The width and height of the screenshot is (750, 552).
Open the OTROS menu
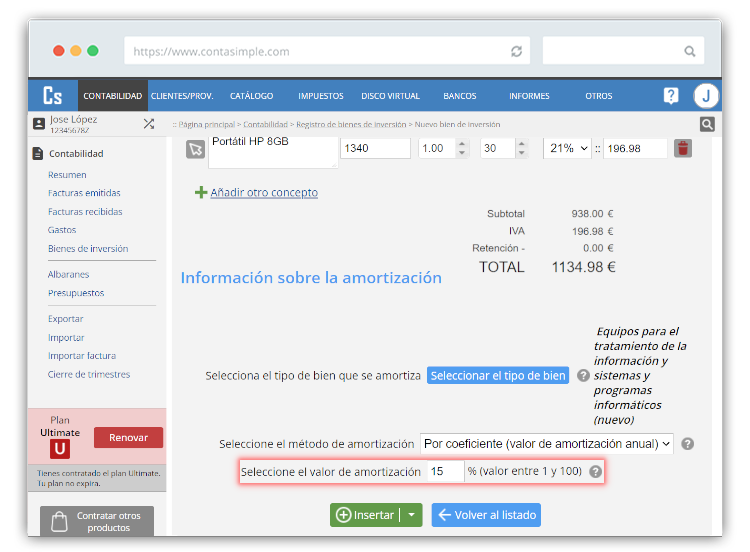pyautogui.click(x=598, y=96)
